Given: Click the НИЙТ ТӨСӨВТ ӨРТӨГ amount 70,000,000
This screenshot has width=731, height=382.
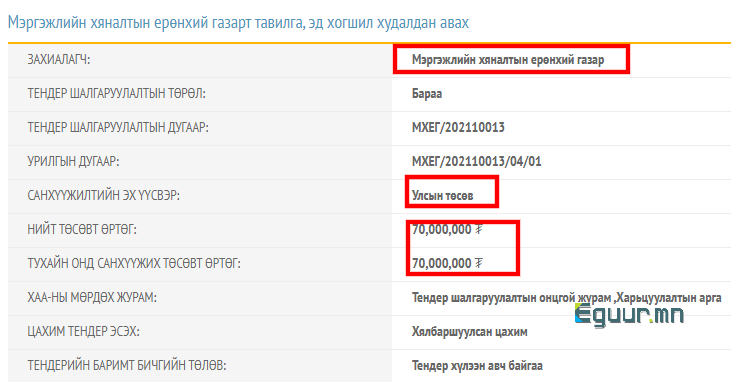Looking at the screenshot, I should tap(441, 229).
